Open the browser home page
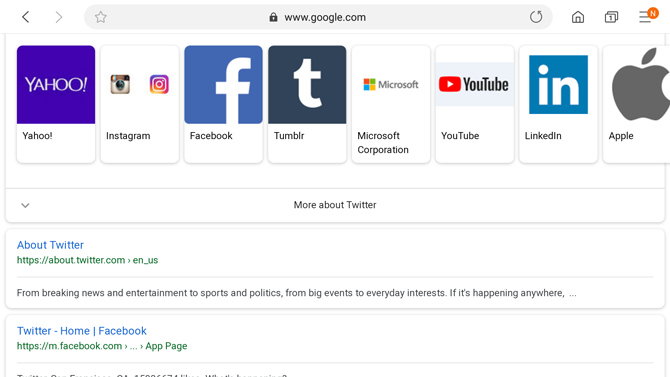Image resolution: width=670 pixels, height=377 pixels. coord(578,17)
